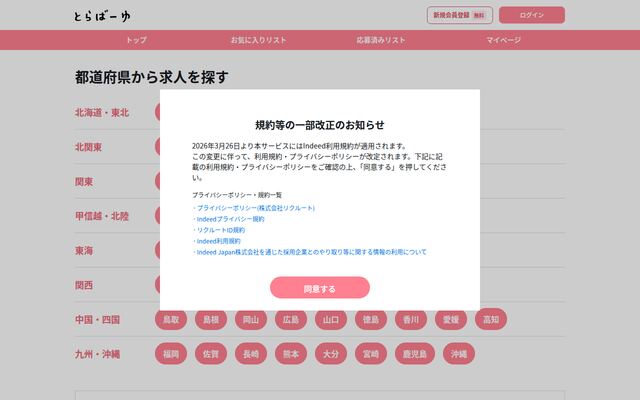Open the お気に入りリスト tab

[x=258, y=40]
